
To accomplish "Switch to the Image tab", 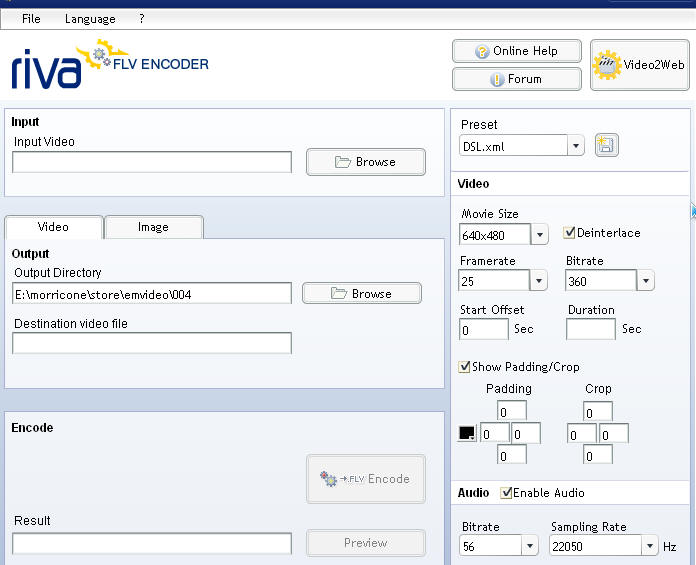I will coord(154,227).
